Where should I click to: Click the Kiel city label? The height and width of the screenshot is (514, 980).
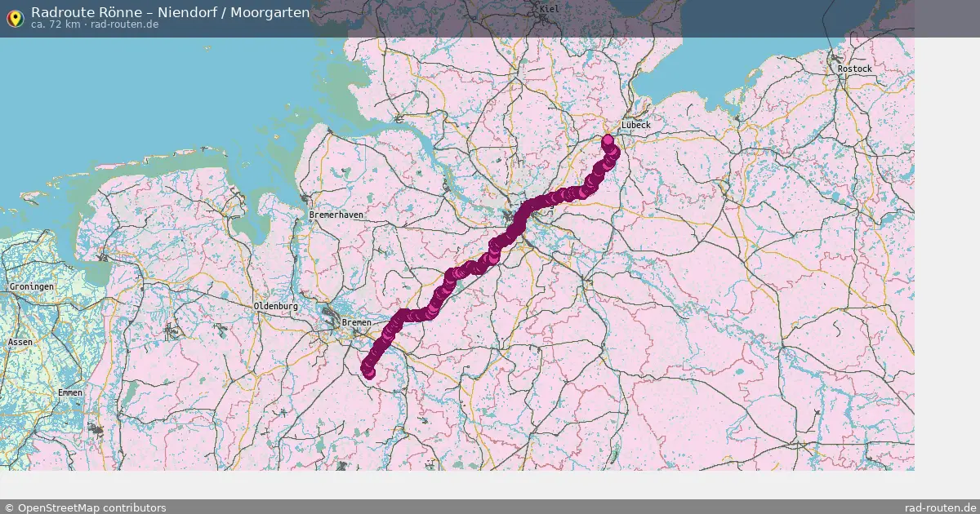click(549, 8)
